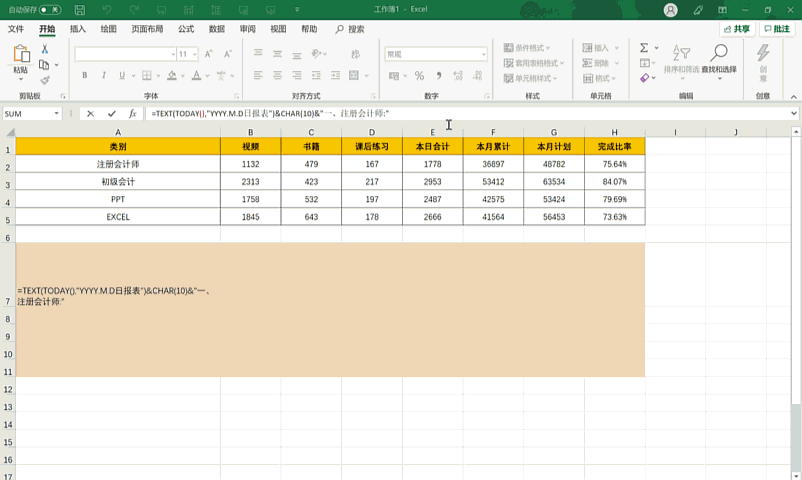Cancel formula entry with the X icon
Viewport: 802px width, 480px height.
[90, 114]
